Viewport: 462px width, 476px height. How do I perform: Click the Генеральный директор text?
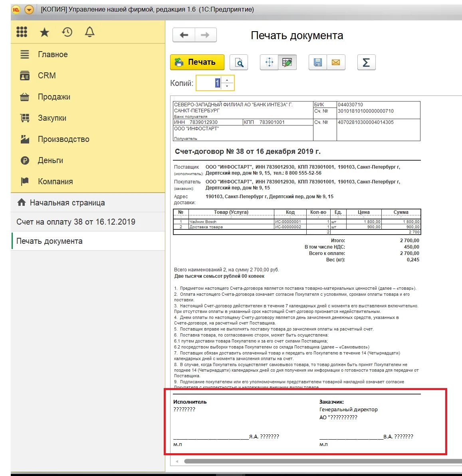[348, 410]
